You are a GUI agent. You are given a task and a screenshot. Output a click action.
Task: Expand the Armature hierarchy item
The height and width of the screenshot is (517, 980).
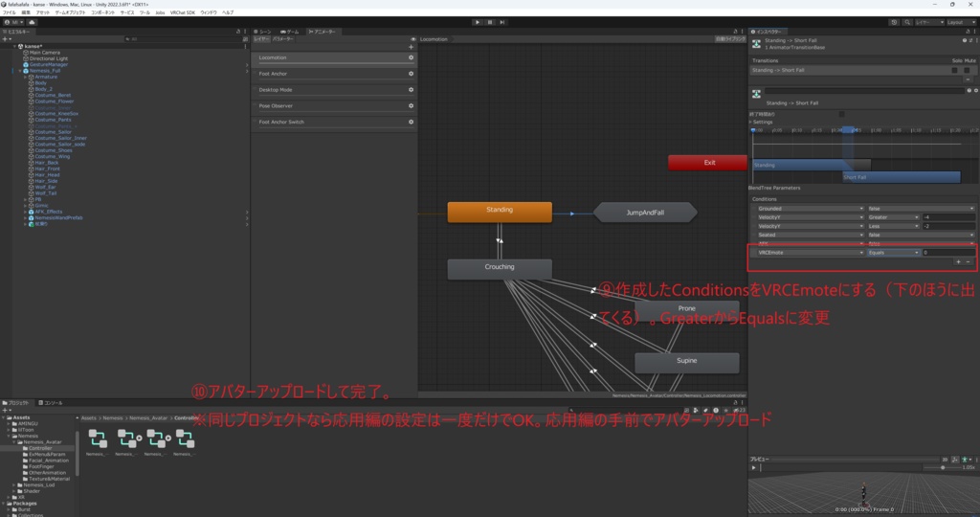pyautogui.click(x=26, y=77)
